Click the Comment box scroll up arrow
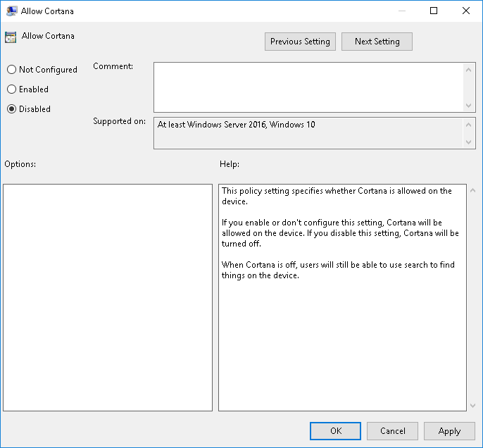This screenshot has height=448, width=483. click(470, 69)
